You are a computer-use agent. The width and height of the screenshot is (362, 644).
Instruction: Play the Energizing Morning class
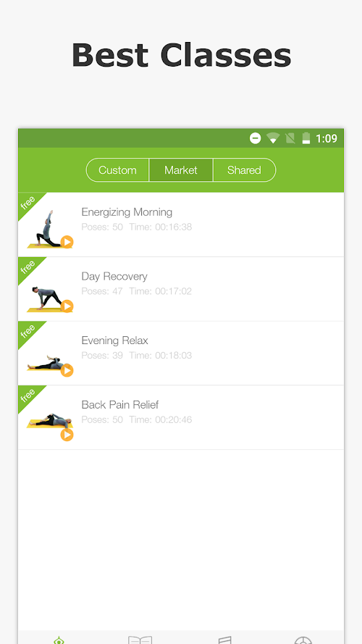click(x=67, y=242)
